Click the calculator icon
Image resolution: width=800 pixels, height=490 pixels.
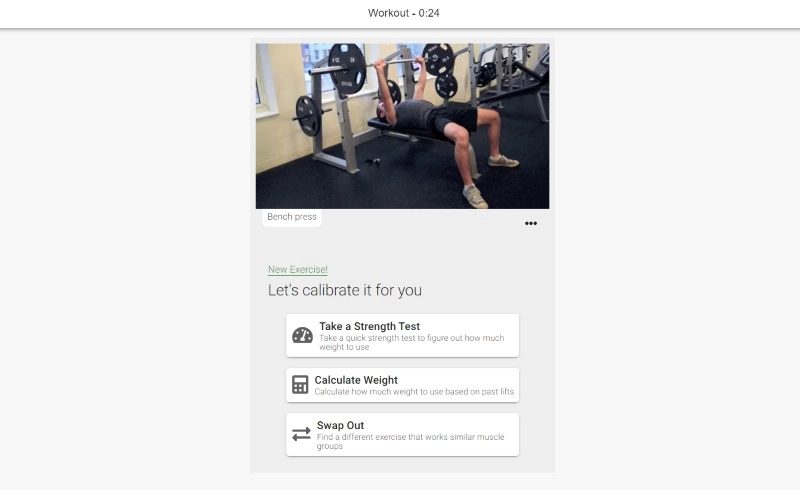point(300,385)
